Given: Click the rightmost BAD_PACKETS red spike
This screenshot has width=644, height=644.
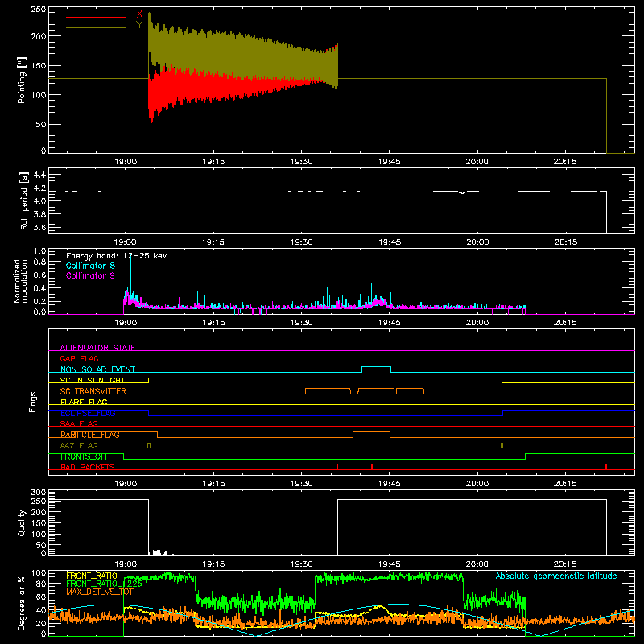Looking at the screenshot, I should pyautogui.click(x=606, y=467).
